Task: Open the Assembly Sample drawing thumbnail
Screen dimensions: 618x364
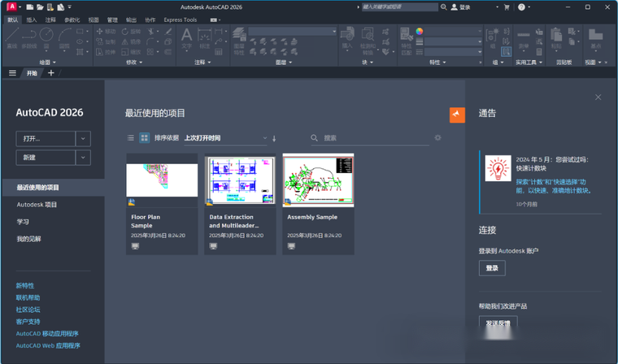Action: [319, 180]
